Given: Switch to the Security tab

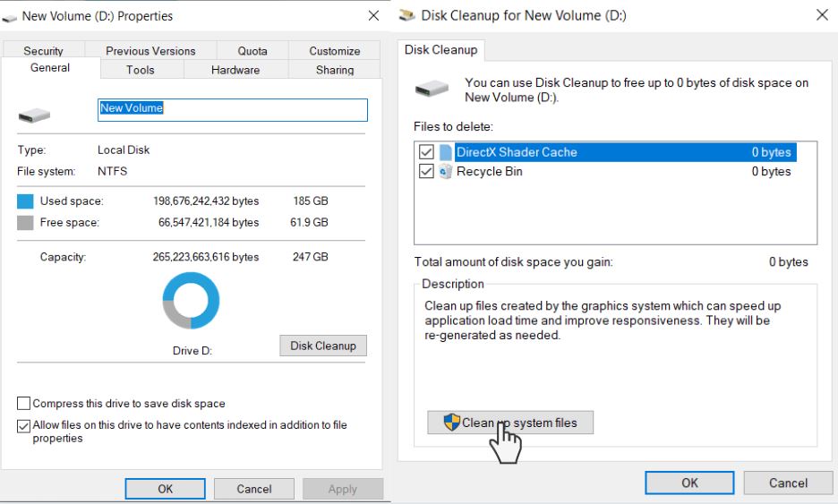Looking at the screenshot, I should point(43,51).
